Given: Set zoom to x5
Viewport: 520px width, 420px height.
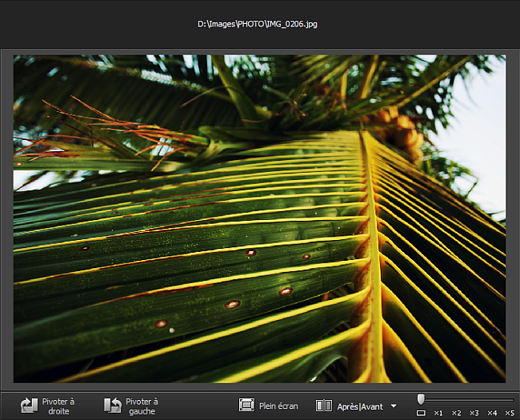Looking at the screenshot, I should point(510,413).
